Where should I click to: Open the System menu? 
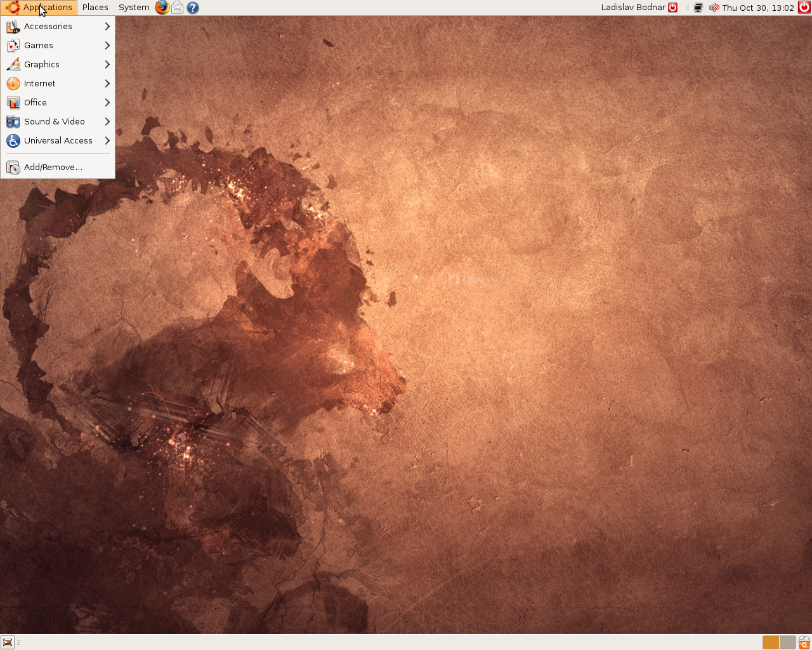click(x=134, y=8)
